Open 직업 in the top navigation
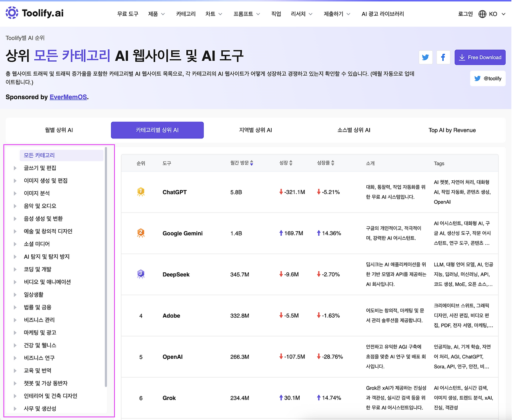This screenshot has width=512, height=420. click(x=276, y=14)
